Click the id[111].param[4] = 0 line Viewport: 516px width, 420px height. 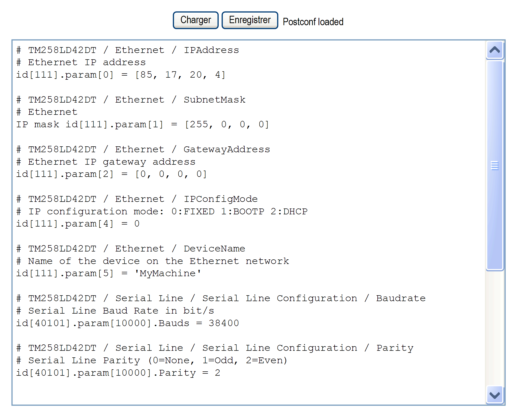click(78, 224)
